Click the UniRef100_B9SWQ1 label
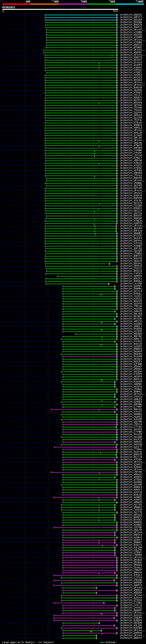 point(131,48)
